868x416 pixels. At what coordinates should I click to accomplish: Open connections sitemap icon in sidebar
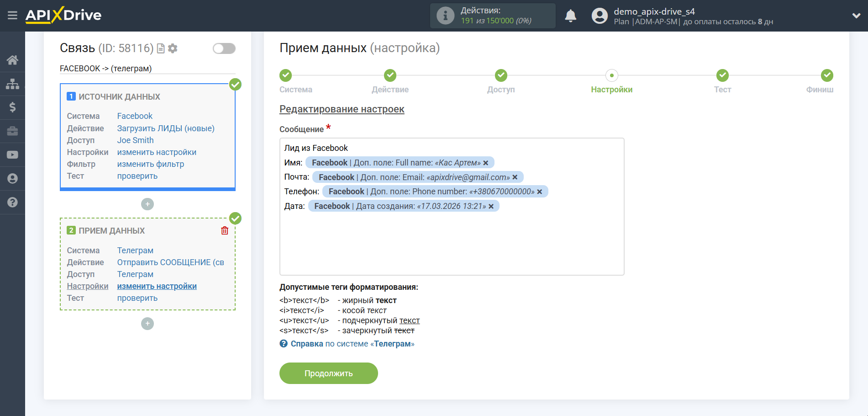click(x=12, y=84)
